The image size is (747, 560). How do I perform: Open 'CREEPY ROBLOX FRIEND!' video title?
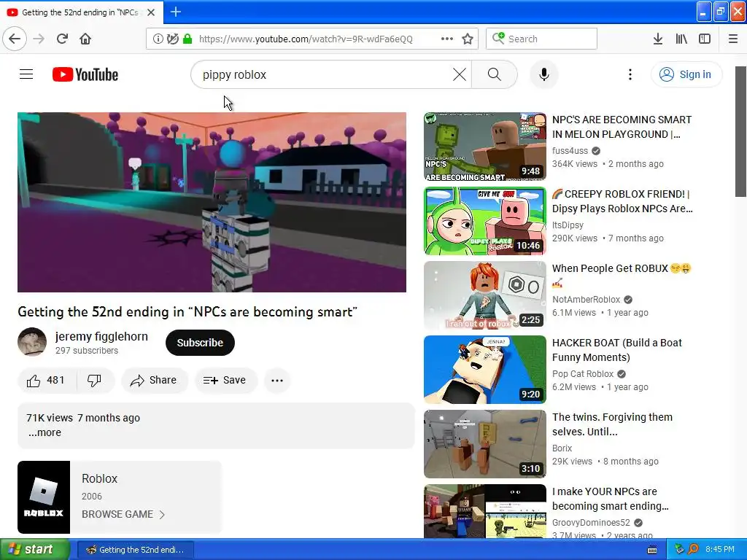(623, 201)
